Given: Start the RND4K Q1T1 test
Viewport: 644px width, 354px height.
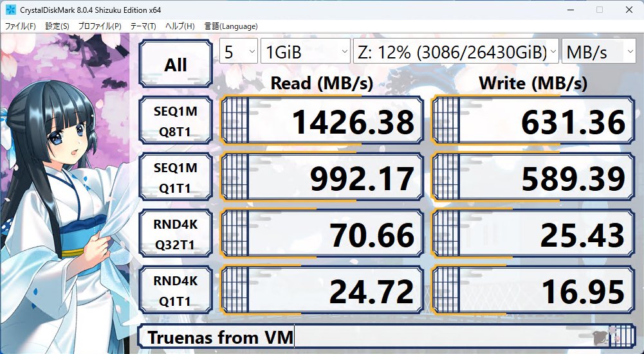Looking at the screenshot, I should click(176, 290).
